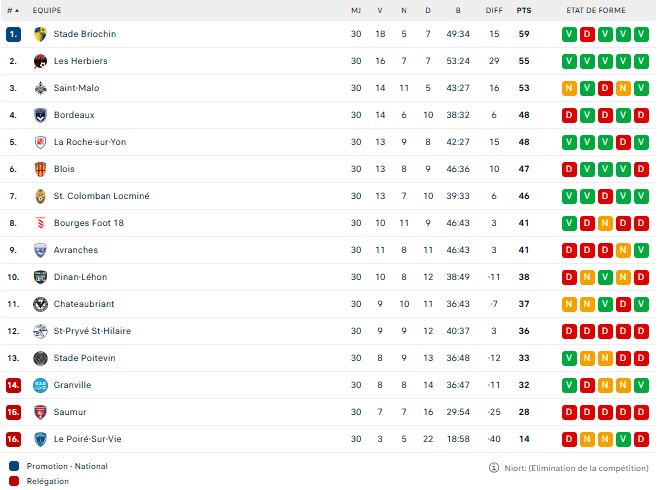The width and height of the screenshot is (663, 490).
Task: Open the Saint-Malo team link
Action: click(77, 88)
